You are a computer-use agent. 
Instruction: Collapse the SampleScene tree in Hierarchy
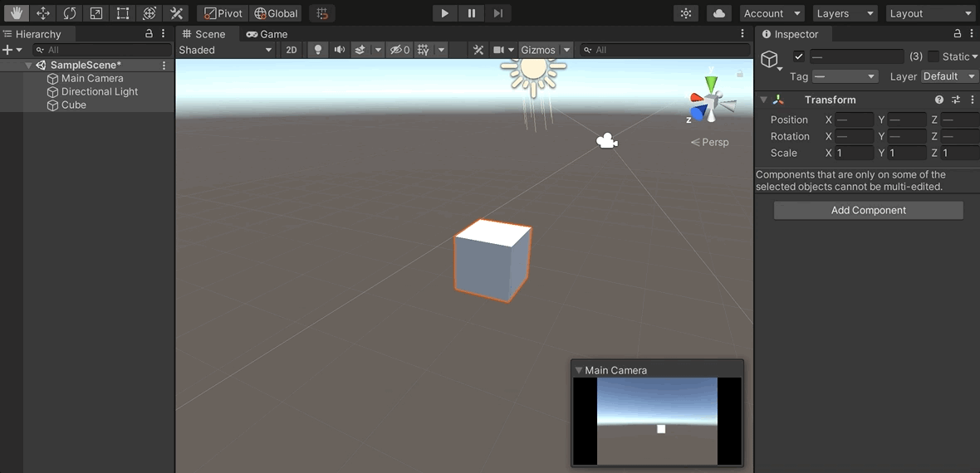[29, 66]
